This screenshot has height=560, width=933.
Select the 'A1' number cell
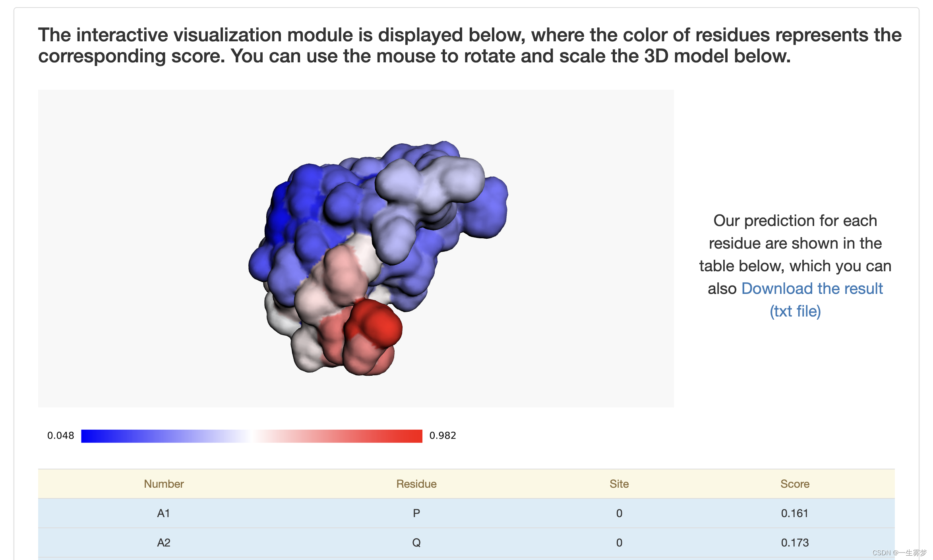click(164, 513)
